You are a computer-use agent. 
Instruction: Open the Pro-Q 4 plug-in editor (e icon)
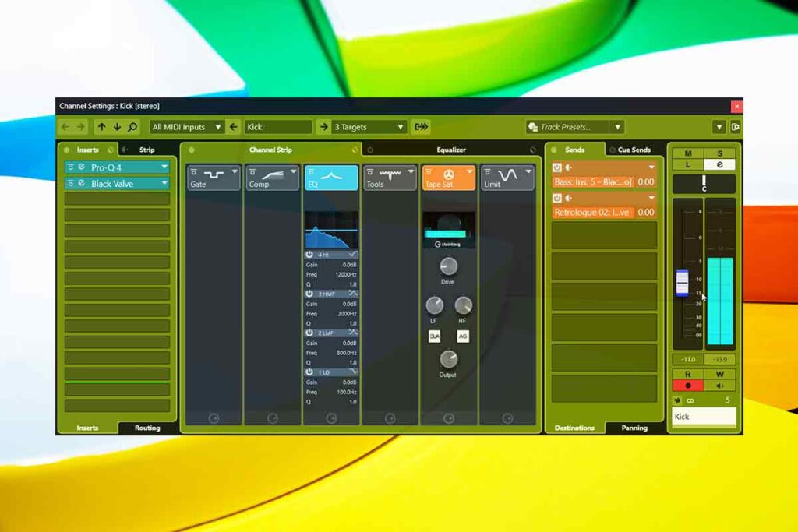[81, 167]
